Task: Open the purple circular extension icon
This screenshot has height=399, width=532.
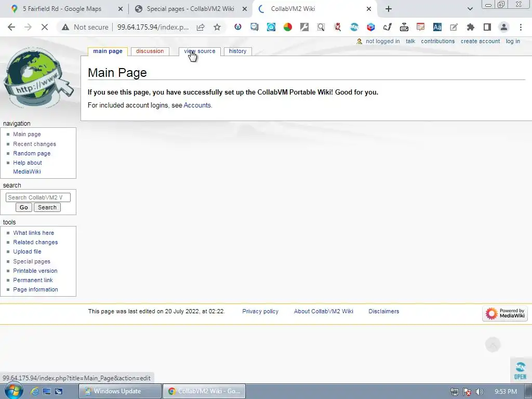Action: (x=238, y=27)
